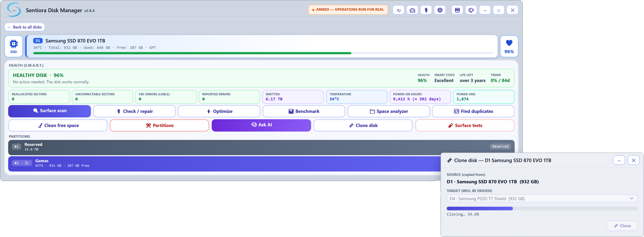Go back to all disks
Image resolution: width=644 pixels, height=237 pixels.
24,27
